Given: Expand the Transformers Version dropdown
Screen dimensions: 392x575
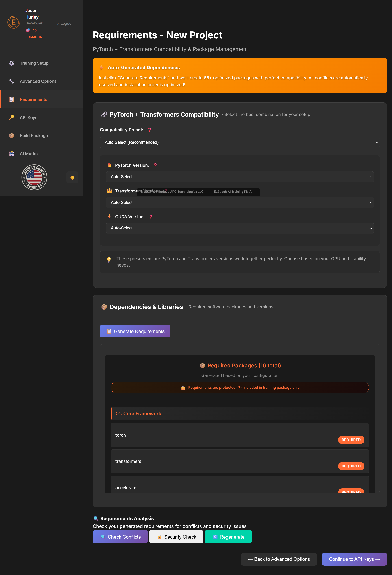Looking at the screenshot, I should [x=240, y=202].
